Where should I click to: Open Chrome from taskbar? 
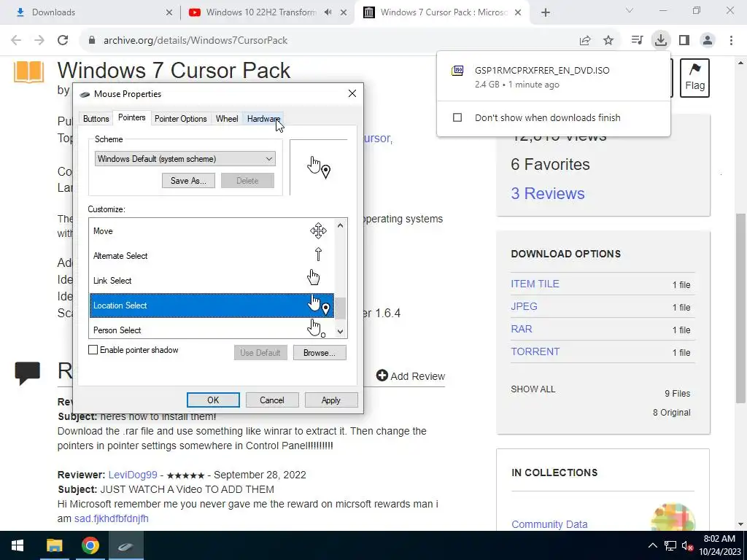pos(90,545)
